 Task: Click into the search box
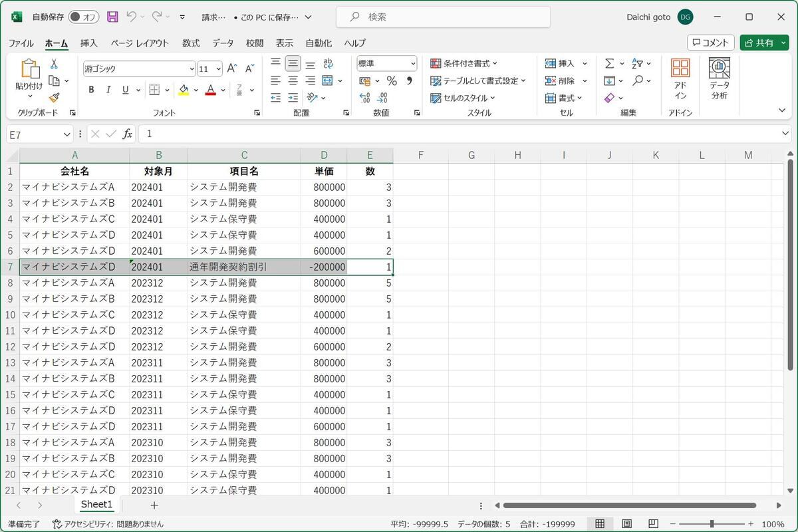tap(443, 17)
